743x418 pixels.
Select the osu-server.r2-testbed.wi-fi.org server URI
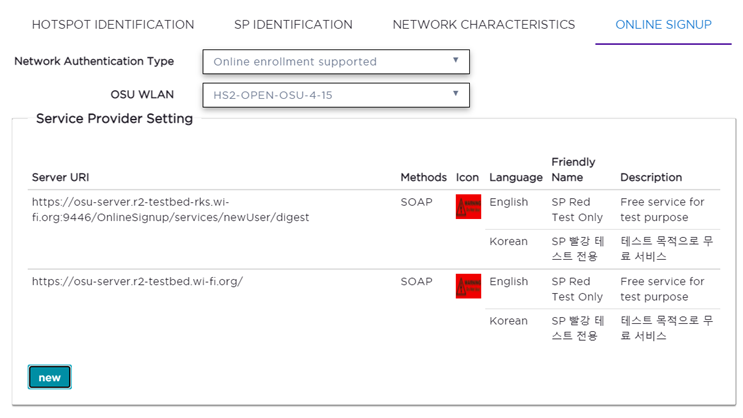pos(137,281)
